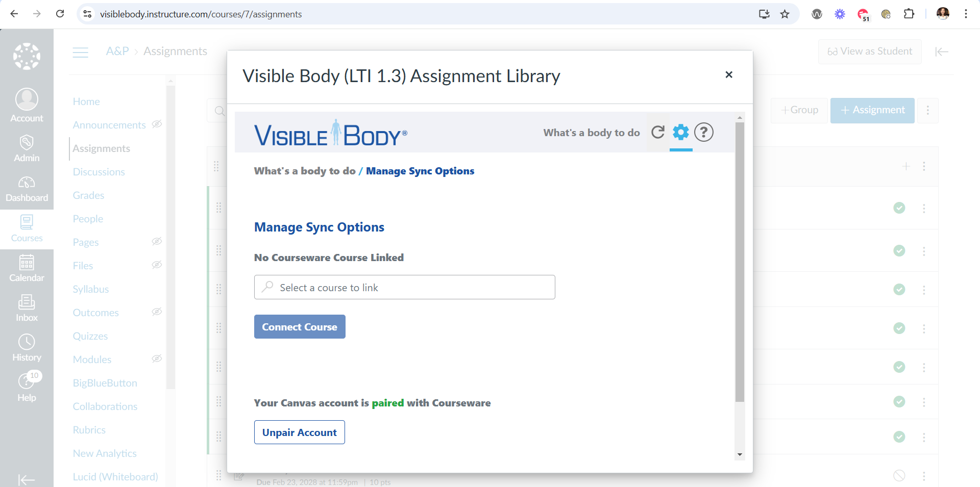Click the refresh icon in Visible Body modal
Image resolution: width=980 pixels, height=487 pixels.
point(658,132)
